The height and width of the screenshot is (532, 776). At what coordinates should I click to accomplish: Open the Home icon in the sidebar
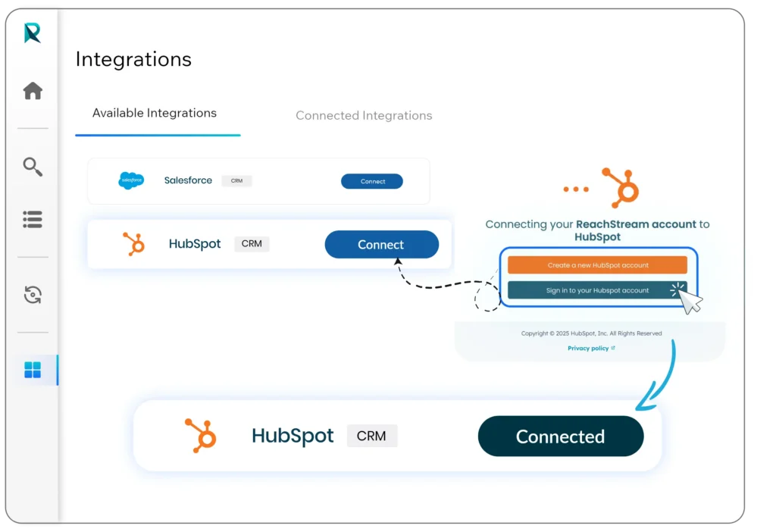coord(33,91)
